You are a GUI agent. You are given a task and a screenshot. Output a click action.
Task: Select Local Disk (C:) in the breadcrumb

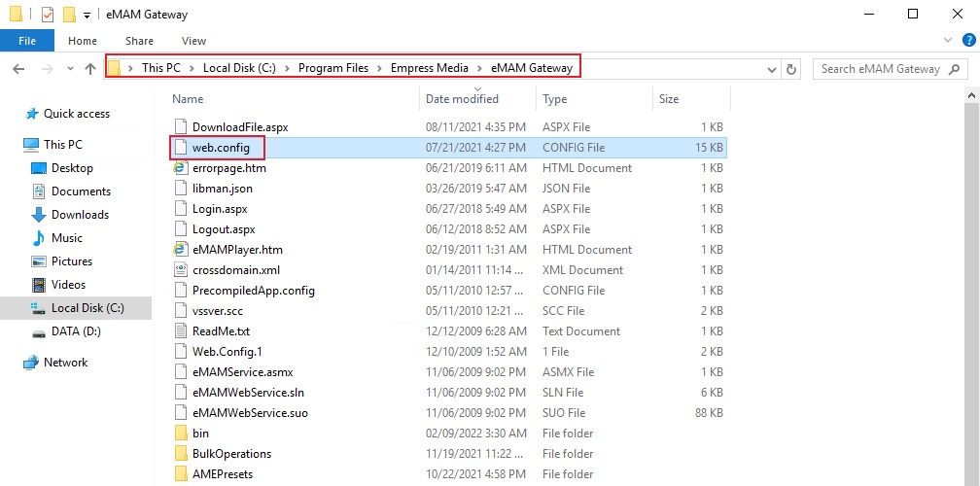coord(239,68)
